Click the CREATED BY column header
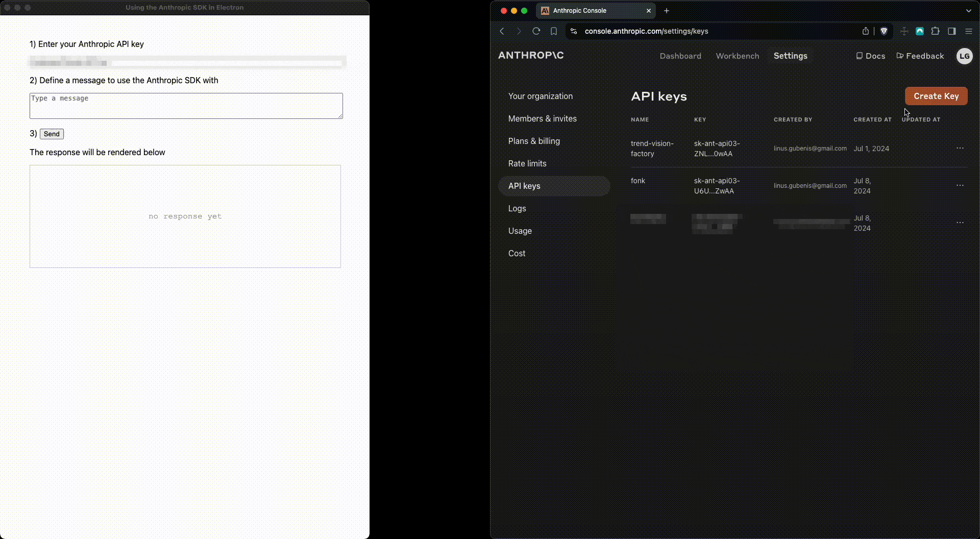This screenshot has width=980, height=539. 793,119
